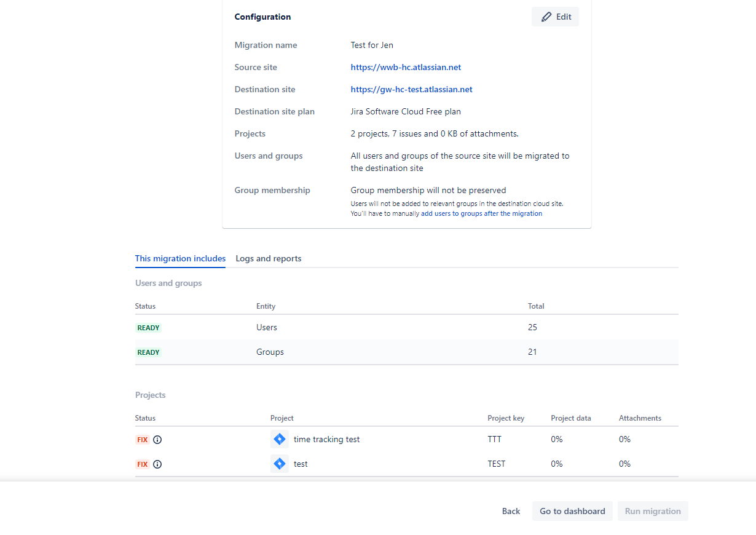Select the time tracking test project name
The width and height of the screenshot is (756, 535).
tap(326, 440)
